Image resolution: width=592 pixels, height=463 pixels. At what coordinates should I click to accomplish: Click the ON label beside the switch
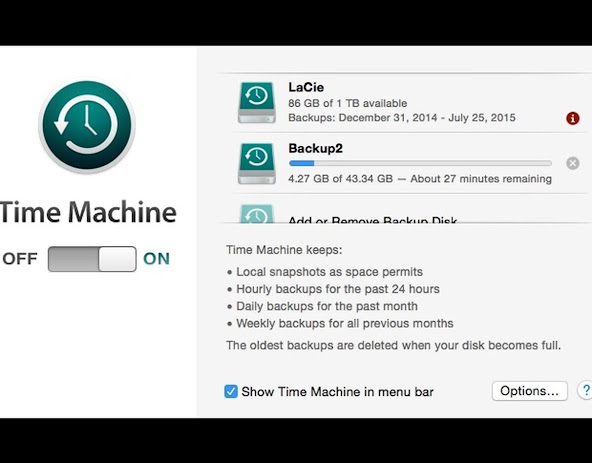tap(156, 259)
